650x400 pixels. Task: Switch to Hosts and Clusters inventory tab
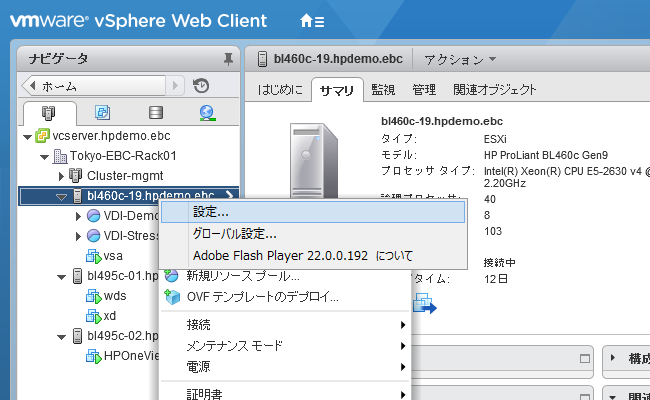coord(49,113)
